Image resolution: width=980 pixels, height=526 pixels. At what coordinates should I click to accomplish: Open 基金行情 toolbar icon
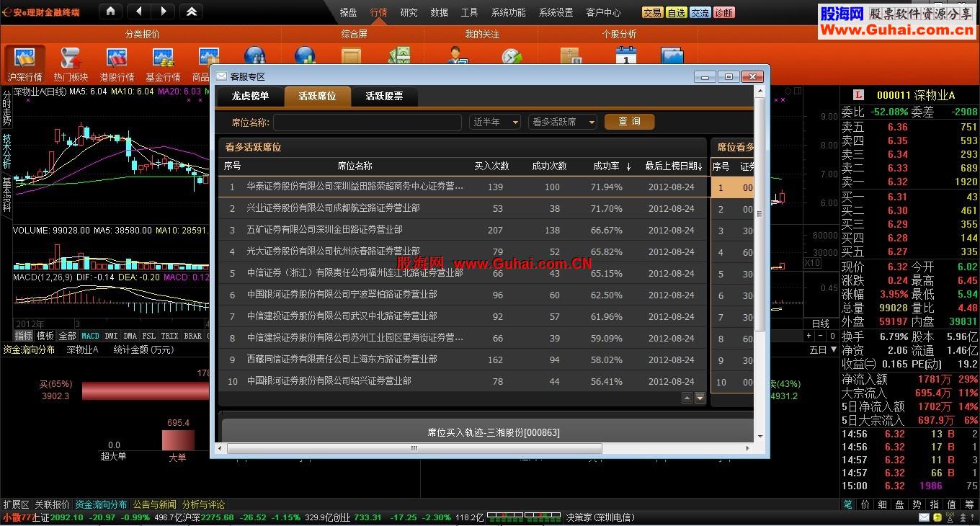(x=163, y=64)
